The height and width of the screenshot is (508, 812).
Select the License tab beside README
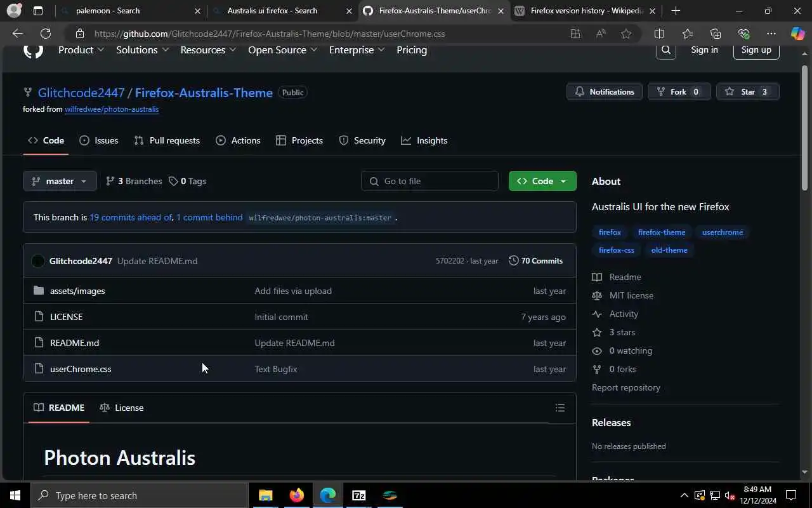click(122, 408)
